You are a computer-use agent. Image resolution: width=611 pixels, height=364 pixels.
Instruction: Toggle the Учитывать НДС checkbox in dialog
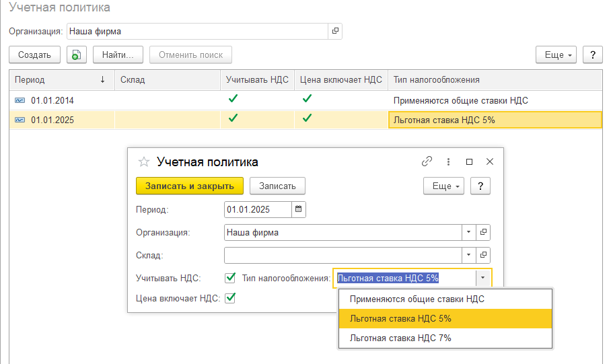230,277
